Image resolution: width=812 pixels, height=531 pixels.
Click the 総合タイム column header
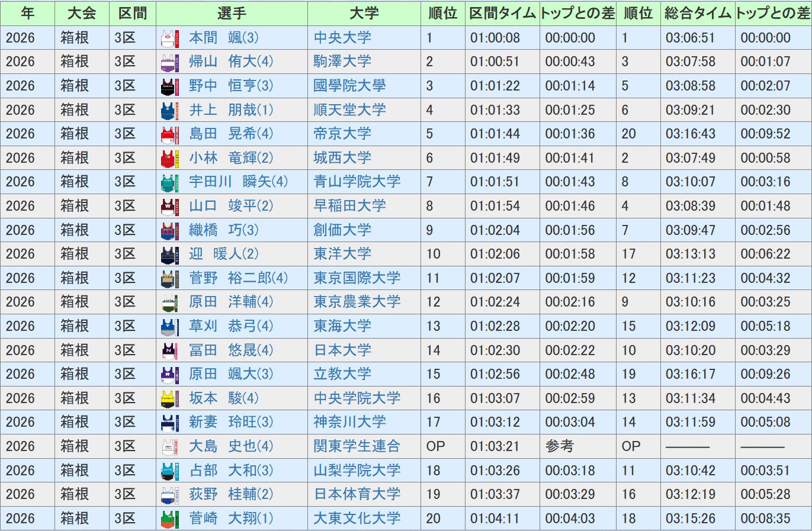click(698, 13)
